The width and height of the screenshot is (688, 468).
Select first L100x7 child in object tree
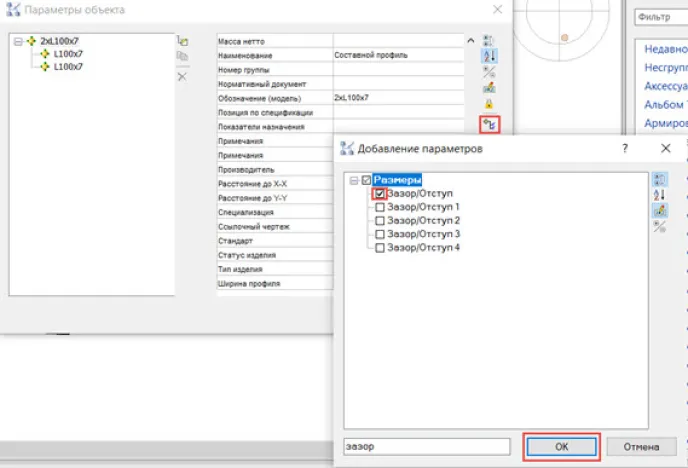[67, 54]
